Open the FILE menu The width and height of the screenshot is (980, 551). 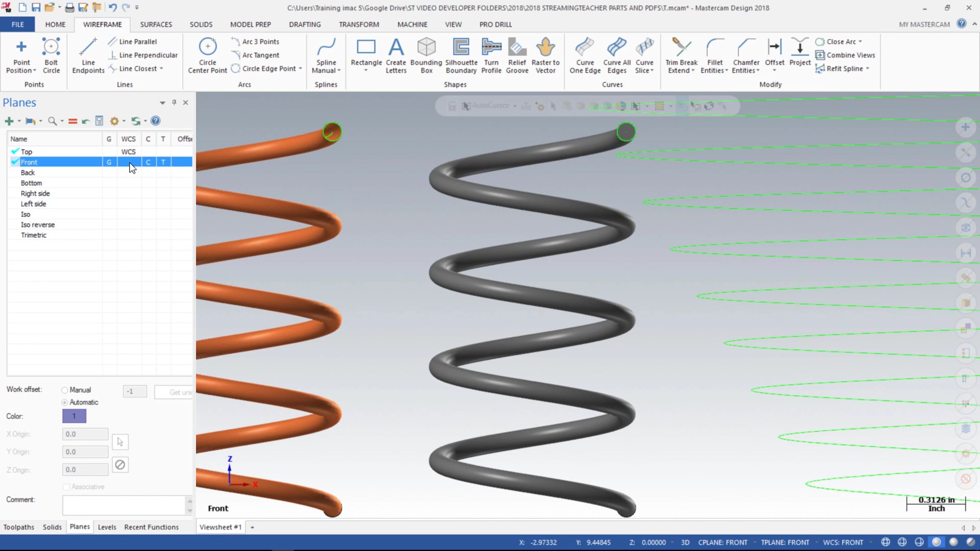coord(17,24)
